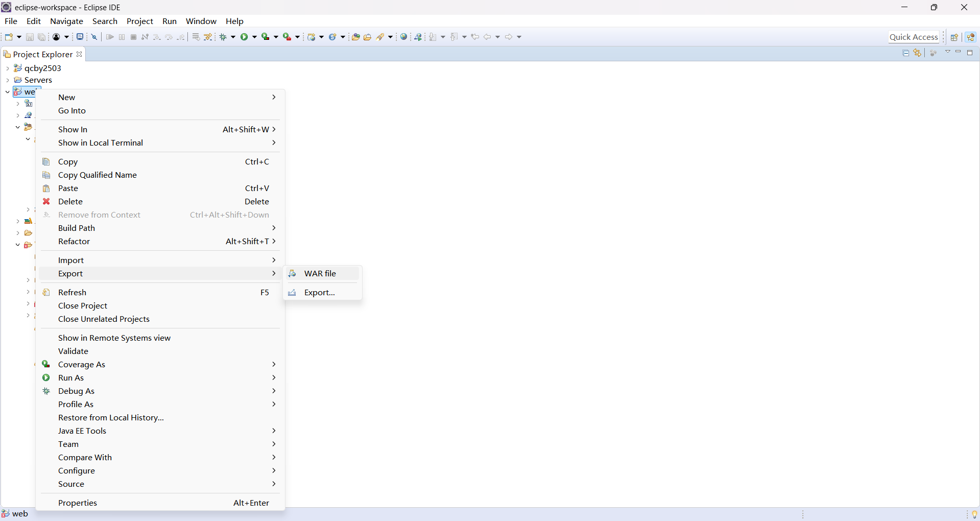Collapse the web project tree node

[x=7, y=92]
